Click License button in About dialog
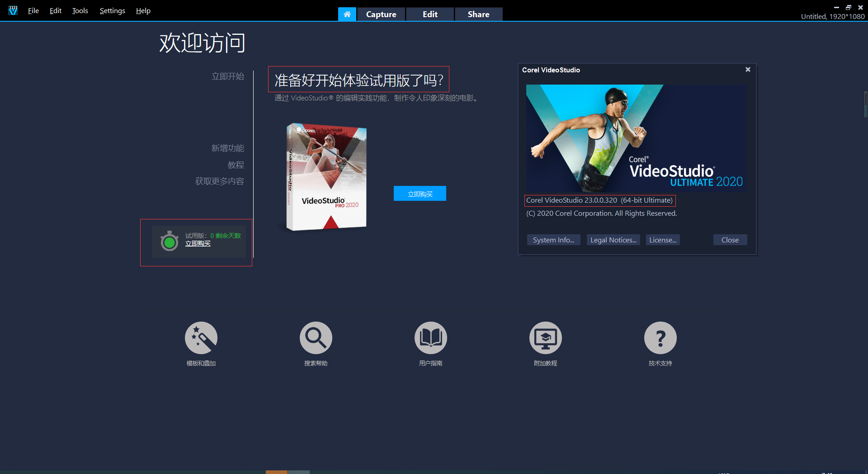Viewport: 868px width, 474px height. point(663,240)
